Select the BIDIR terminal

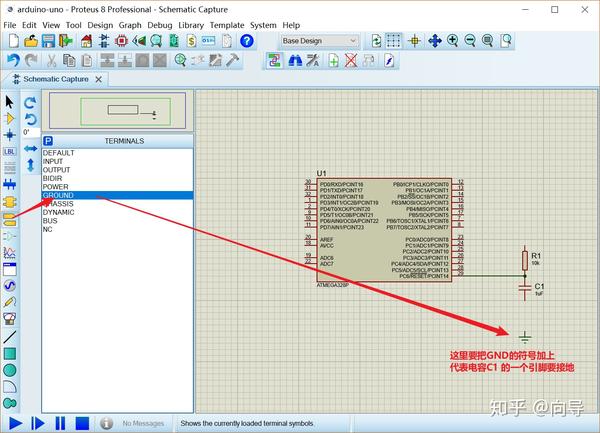click(x=117, y=178)
